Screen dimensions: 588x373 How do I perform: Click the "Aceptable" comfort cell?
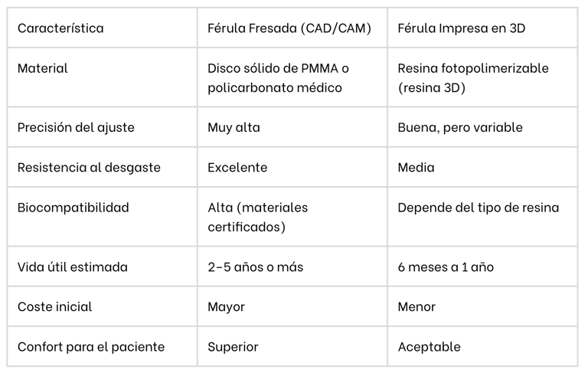point(430,347)
